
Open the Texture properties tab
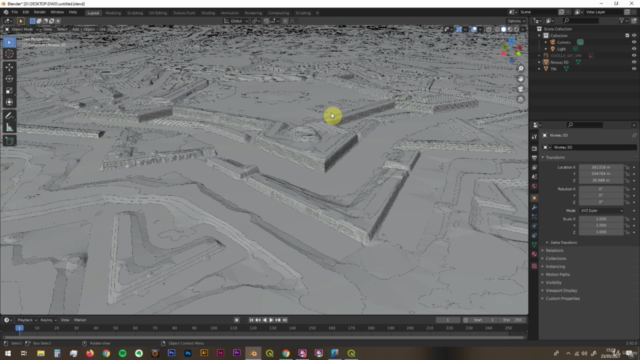[x=534, y=266]
